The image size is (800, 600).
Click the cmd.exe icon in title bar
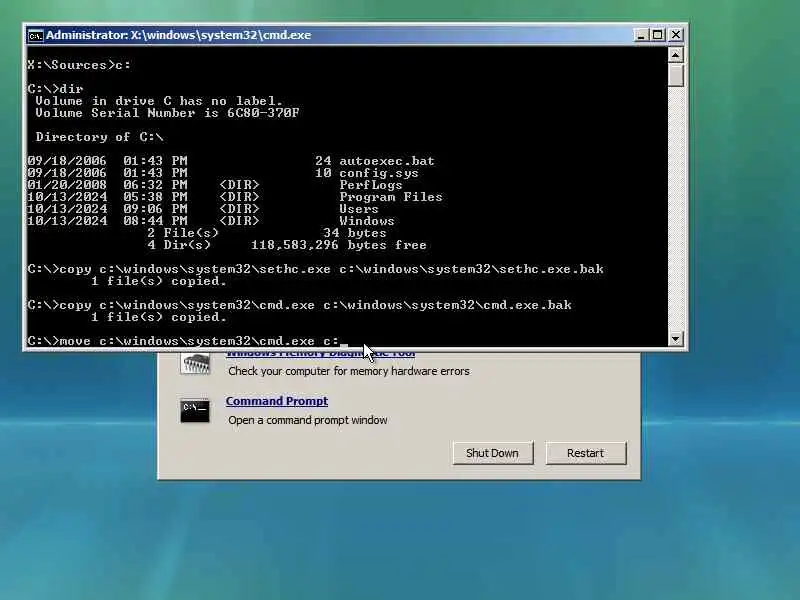(x=35, y=35)
